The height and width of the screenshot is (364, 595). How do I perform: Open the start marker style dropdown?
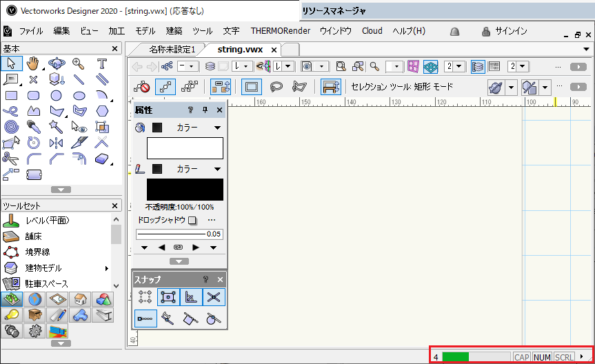pyautogui.click(x=144, y=247)
